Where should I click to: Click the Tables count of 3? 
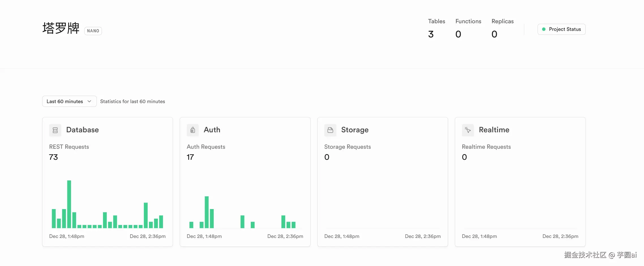[431, 34]
